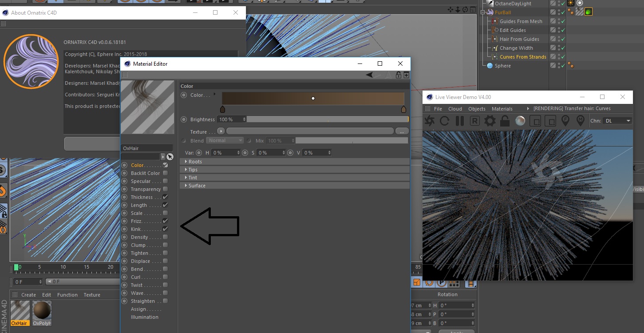Click the Edit Guides modifier icon
Screen dimensions: 644x333
[x=495, y=30]
